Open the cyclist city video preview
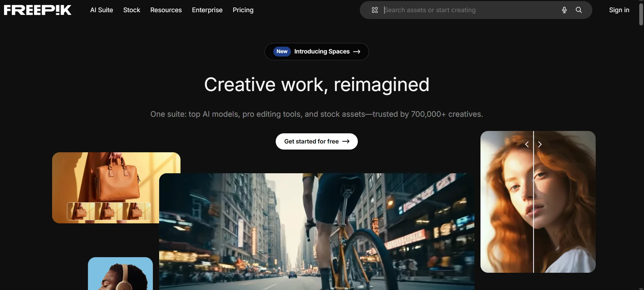This screenshot has height=290, width=644. point(317,231)
